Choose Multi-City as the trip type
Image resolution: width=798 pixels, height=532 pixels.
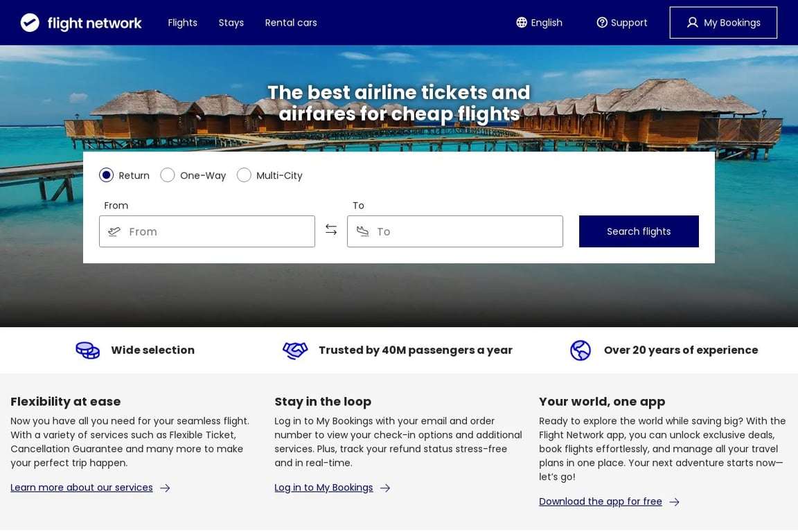[x=244, y=175]
